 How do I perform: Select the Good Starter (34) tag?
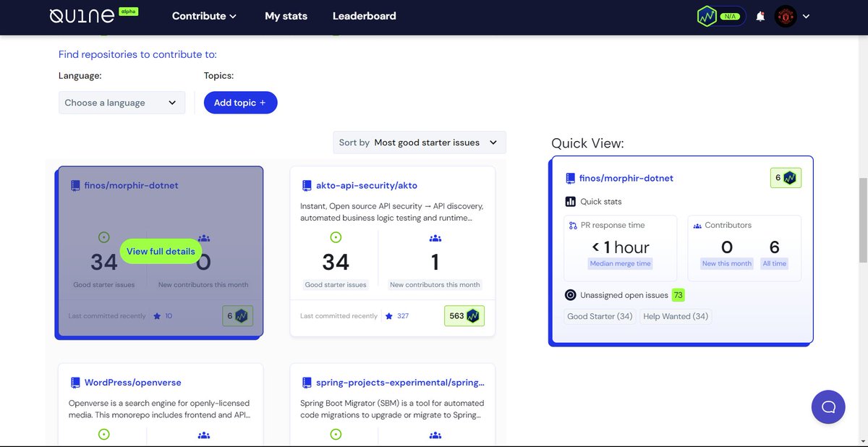[x=600, y=316]
